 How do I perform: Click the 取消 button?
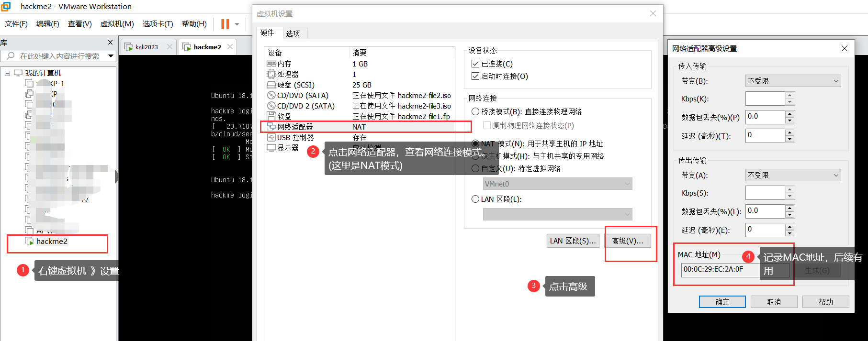click(774, 302)
